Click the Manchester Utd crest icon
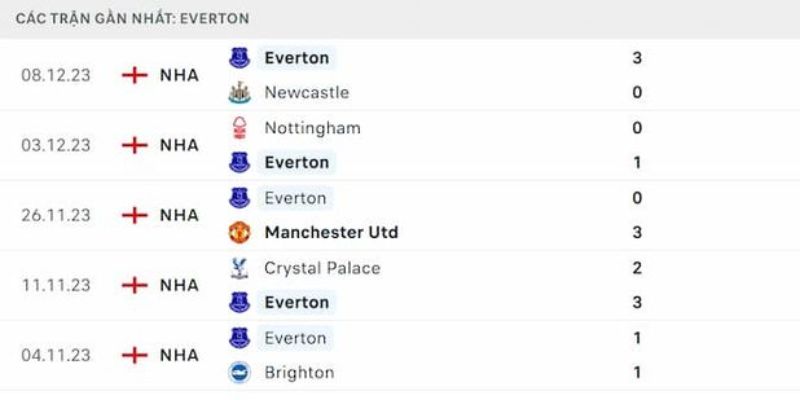 pos(239,233)
